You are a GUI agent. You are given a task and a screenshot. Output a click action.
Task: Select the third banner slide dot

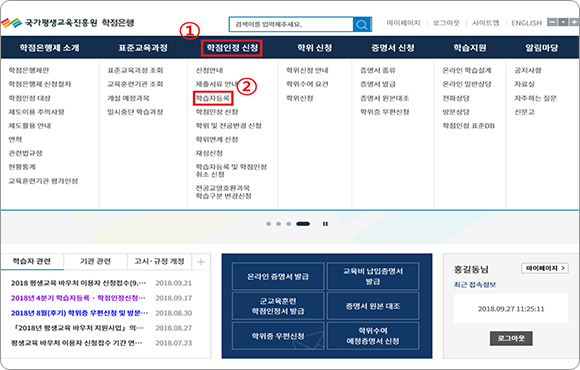(x=289, y=224)
